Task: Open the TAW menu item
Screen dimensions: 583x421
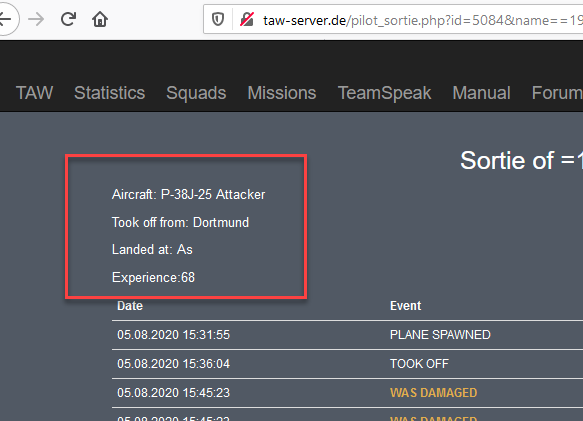Action: coord(35,93)
